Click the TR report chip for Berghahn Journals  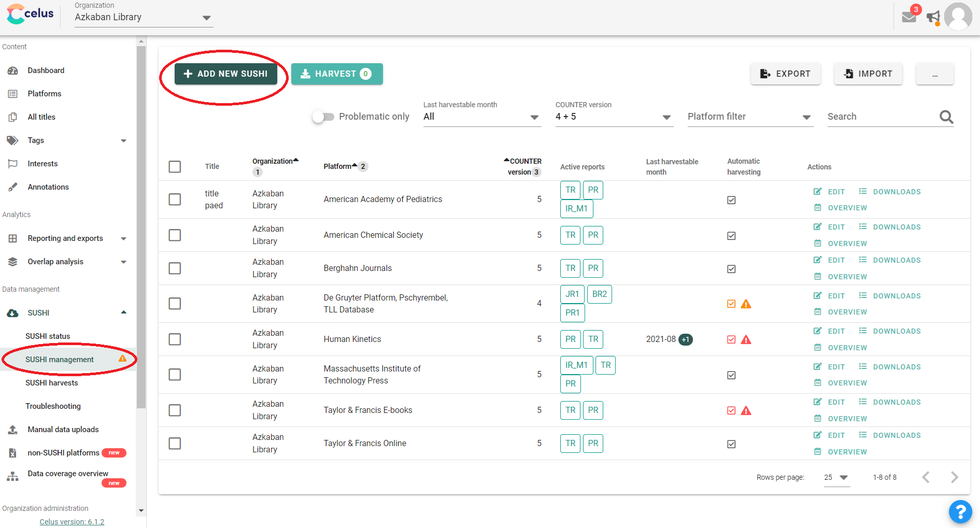pos(570,268)
